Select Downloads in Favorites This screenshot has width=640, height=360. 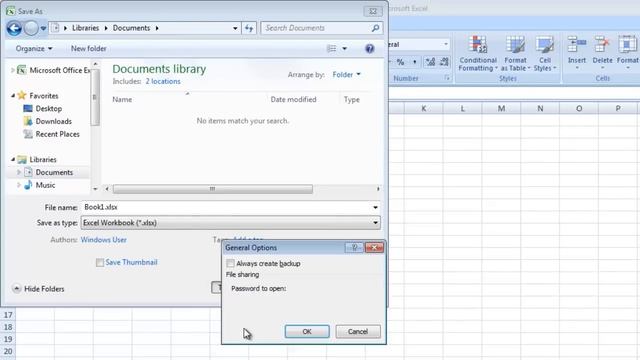pyautogui.click(x=48, y=121)
